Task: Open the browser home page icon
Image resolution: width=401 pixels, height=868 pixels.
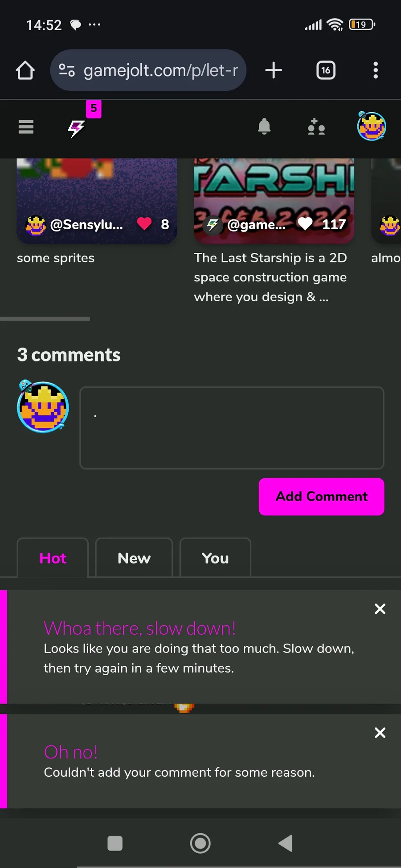Action: click(25, 70)
